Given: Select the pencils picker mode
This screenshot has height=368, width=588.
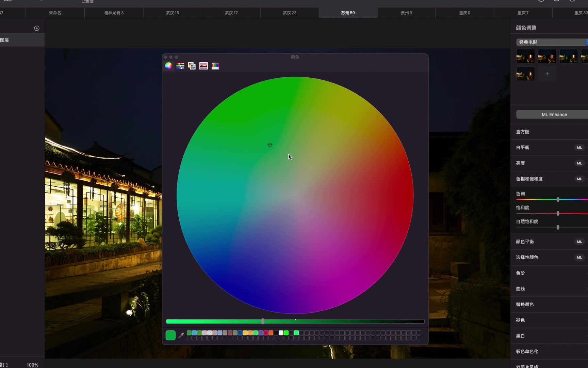Looking at the screenshot, I should (215, 66).
